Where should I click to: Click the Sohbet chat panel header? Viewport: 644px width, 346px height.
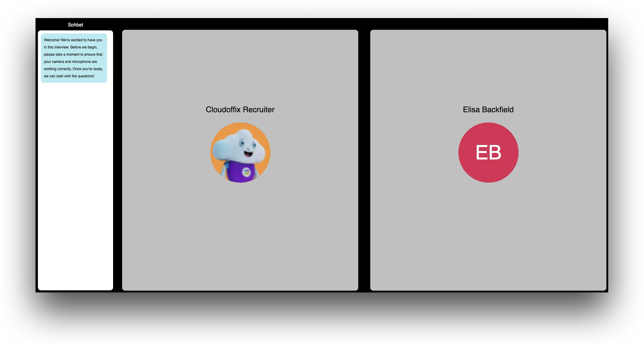click(75, 25)
